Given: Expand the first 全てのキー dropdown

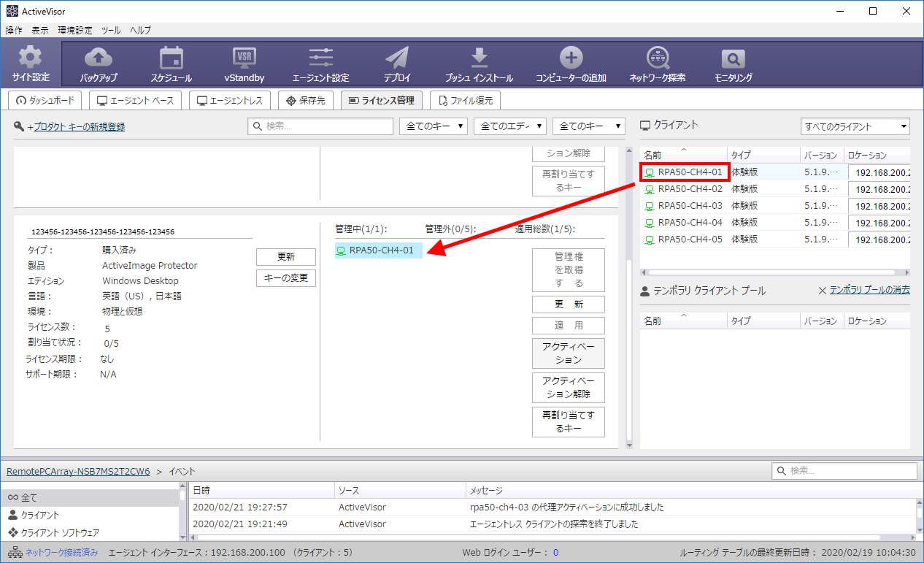Looking at the screenshot, I should point(433,126).
